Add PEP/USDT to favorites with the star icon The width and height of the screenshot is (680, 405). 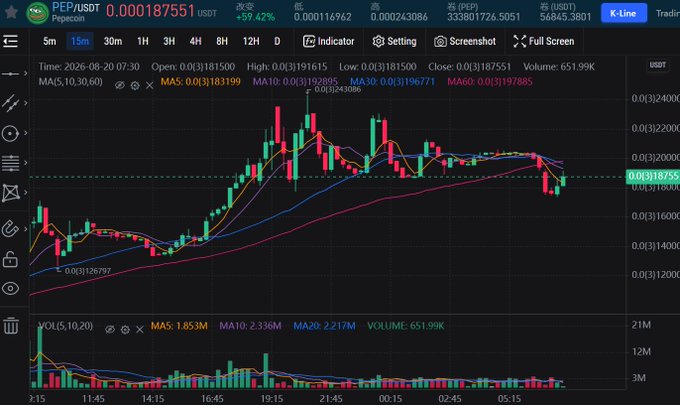point(11,12)
